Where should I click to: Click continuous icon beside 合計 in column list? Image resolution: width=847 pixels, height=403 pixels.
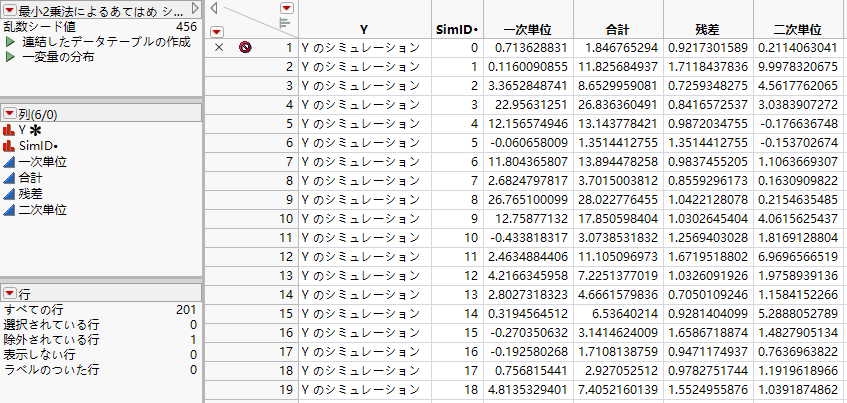pyautogui.click(x=9, y=177)
